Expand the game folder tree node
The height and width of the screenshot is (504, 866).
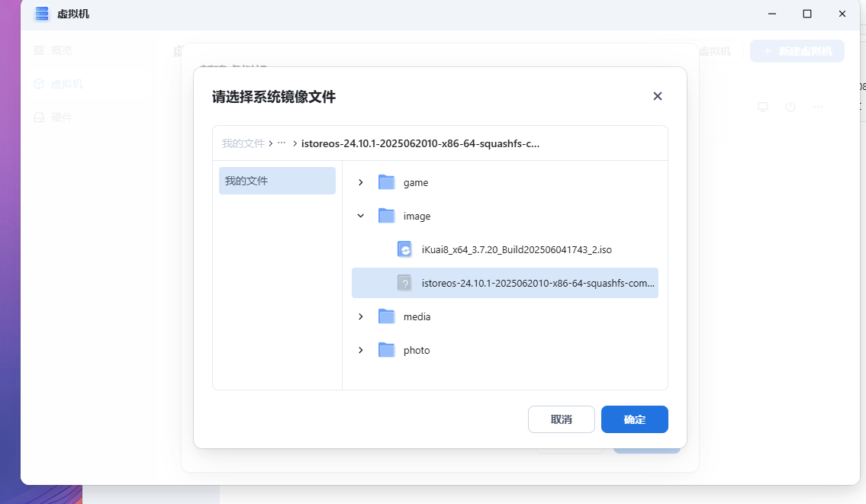(x=361, y=182)
